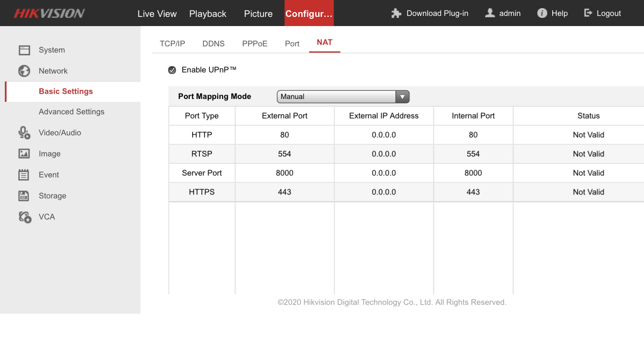Open the Playback menu
This screenshot has width=644, height=362.
pyautogui.click(x=208, y=14)
